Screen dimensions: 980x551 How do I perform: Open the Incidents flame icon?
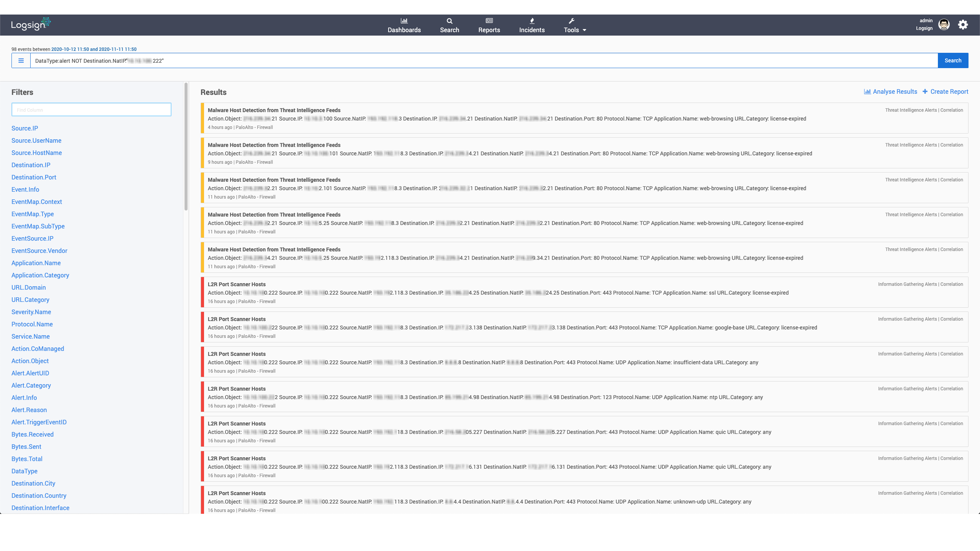532,21
